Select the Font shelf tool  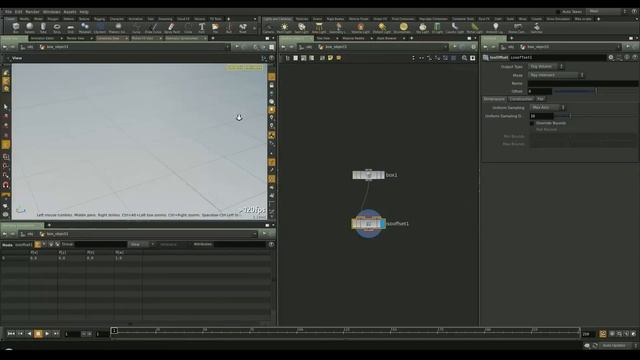click(x=201, y=28)
